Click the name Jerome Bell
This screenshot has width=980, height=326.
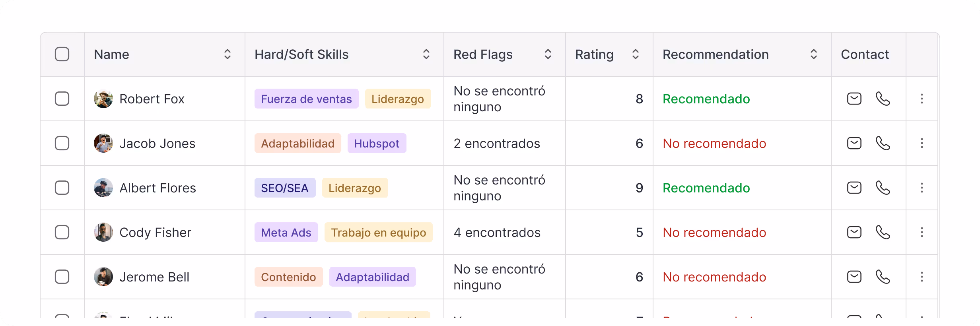[x=154, y=277]
